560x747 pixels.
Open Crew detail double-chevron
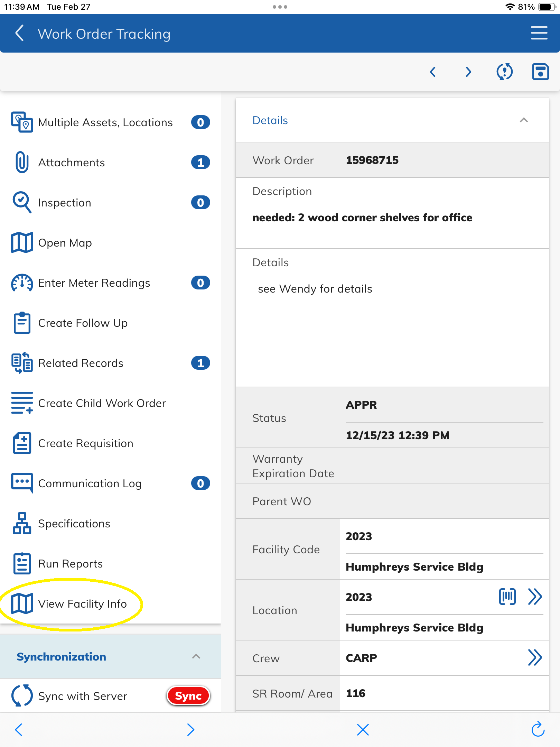click(x=535, y=657)
